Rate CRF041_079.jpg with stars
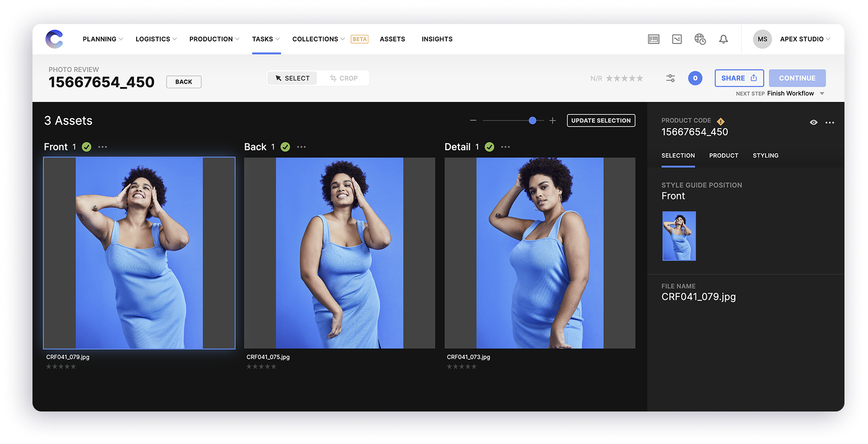This screenshot has height=444, width=868. click(60, 367)
